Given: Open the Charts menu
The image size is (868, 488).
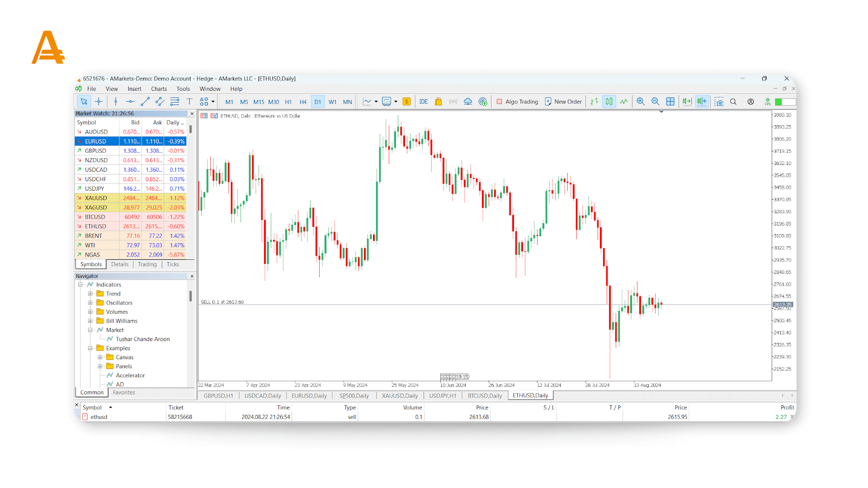Looking at the screenshot, I should click(x=159, y=89).
